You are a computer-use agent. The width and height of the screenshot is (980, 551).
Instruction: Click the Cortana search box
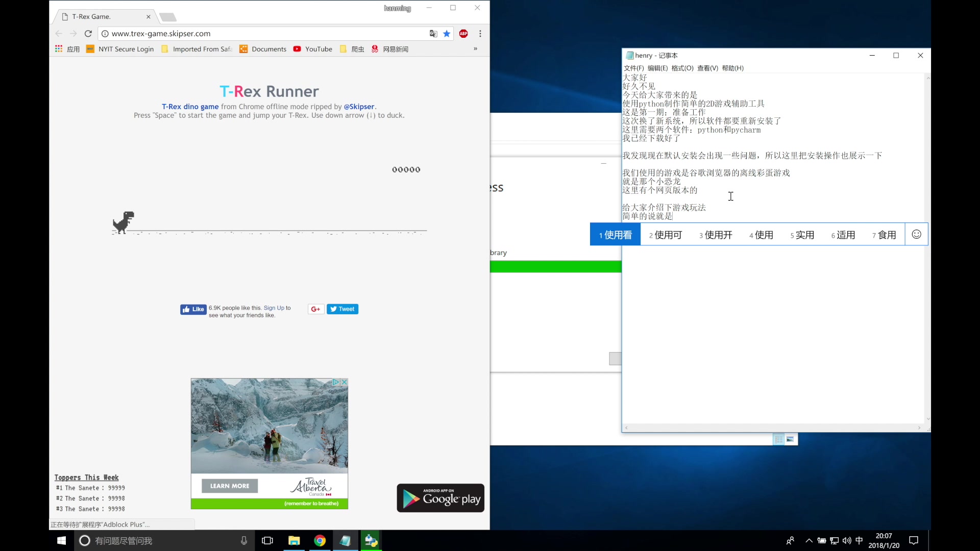pyautogui.click(x=163, y=540)
